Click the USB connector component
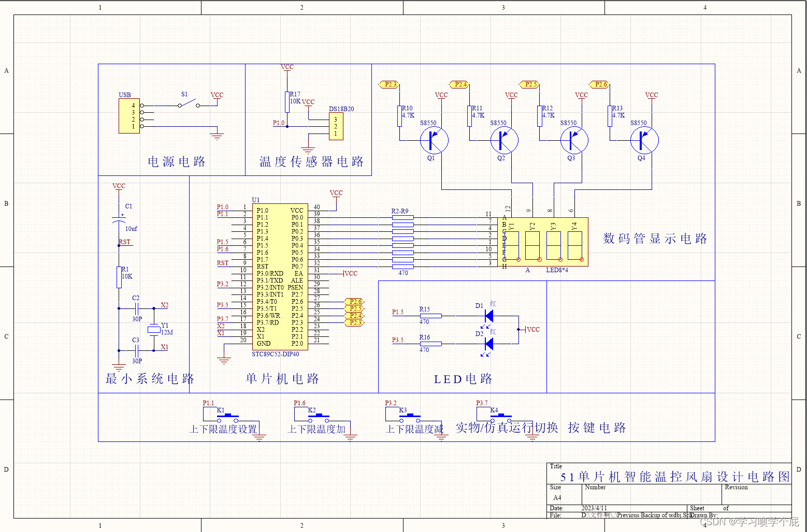The width and height of the screenshot is (807, 532). pos(129,116)
